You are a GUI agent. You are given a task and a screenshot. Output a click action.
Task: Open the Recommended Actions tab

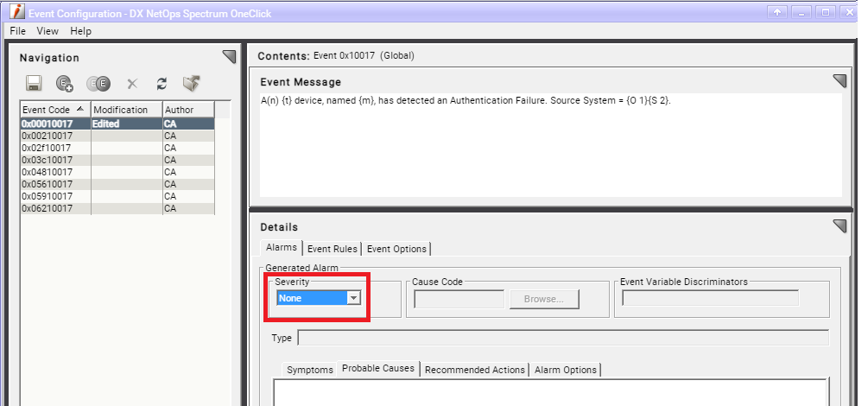474,370
